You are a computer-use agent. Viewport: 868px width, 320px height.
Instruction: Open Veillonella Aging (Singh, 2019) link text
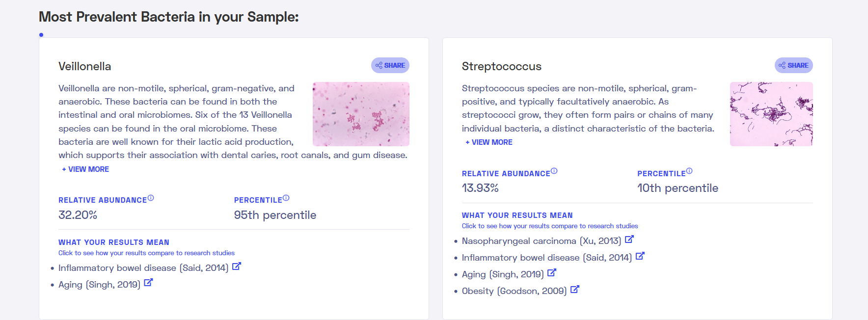(x=99, y=285)
